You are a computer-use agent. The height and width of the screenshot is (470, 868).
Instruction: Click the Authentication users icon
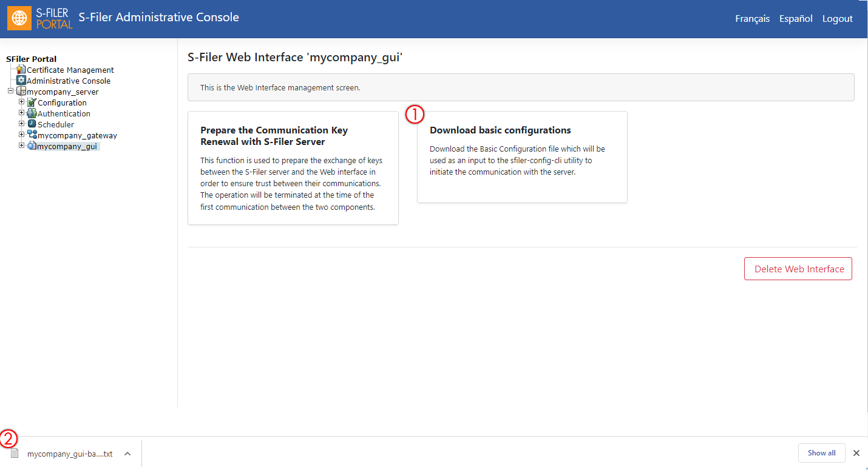(x=32, y=113)
